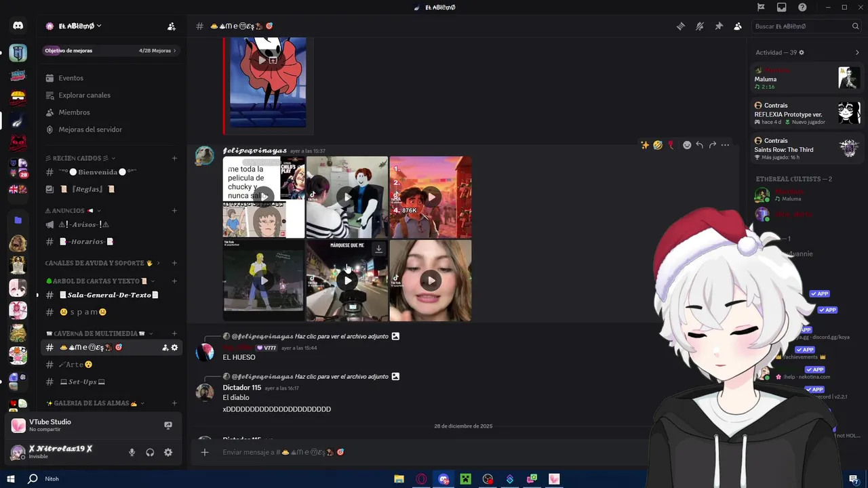Expand the Actividad panel arrow
The image size is (868, 488).
click(x=857, y=53)
